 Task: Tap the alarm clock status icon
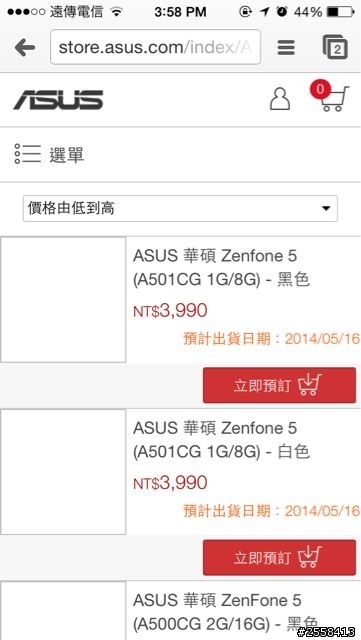point(281,12)
